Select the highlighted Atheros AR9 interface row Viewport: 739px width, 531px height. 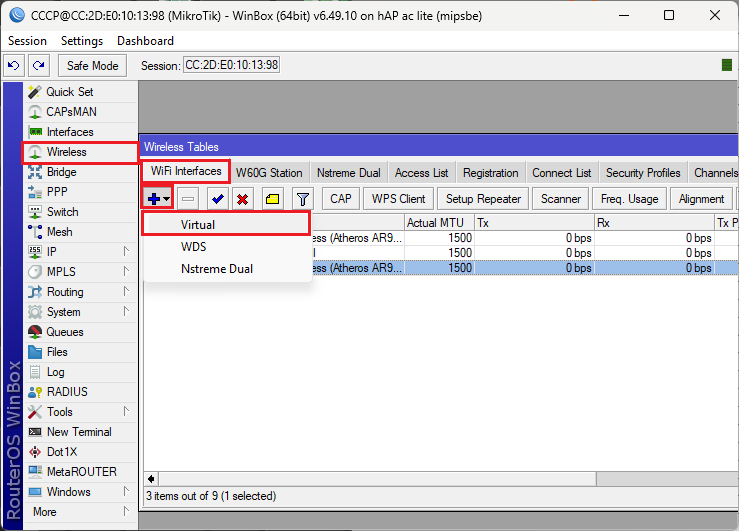coord(523,268)
